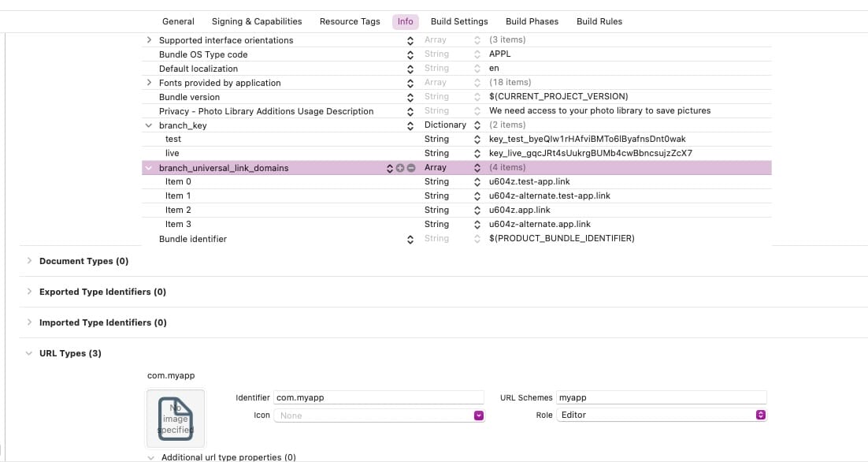Expand Document Types section
868x462 pixels.
[x=29, y=260]
